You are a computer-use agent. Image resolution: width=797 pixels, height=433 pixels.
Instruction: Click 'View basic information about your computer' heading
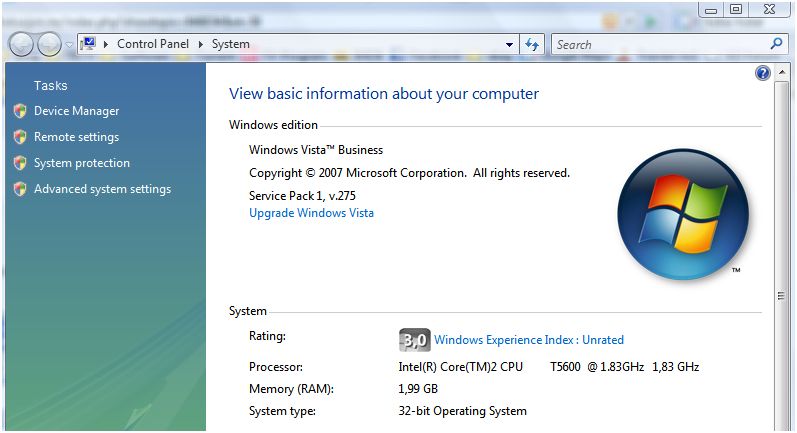(384, 94)
